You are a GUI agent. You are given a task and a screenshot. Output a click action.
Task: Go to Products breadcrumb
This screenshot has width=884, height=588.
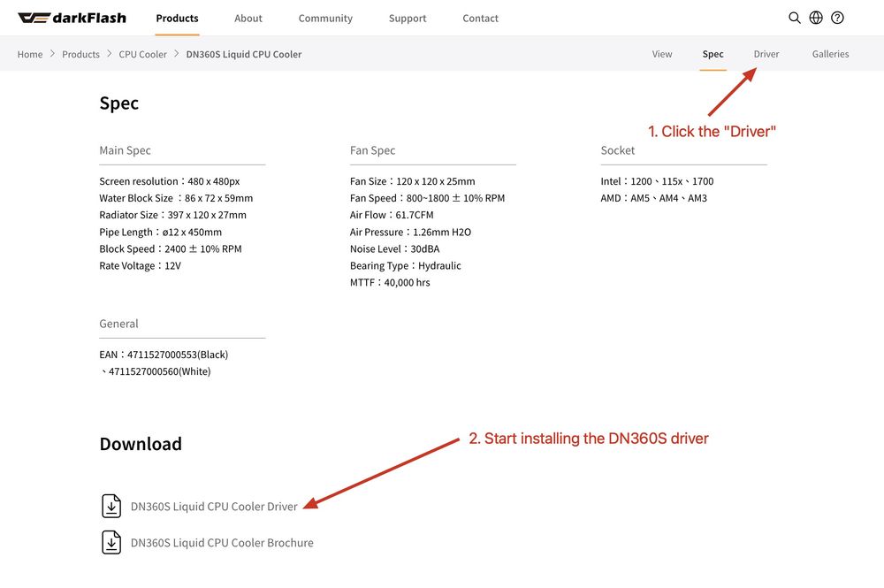click(80, 54)
